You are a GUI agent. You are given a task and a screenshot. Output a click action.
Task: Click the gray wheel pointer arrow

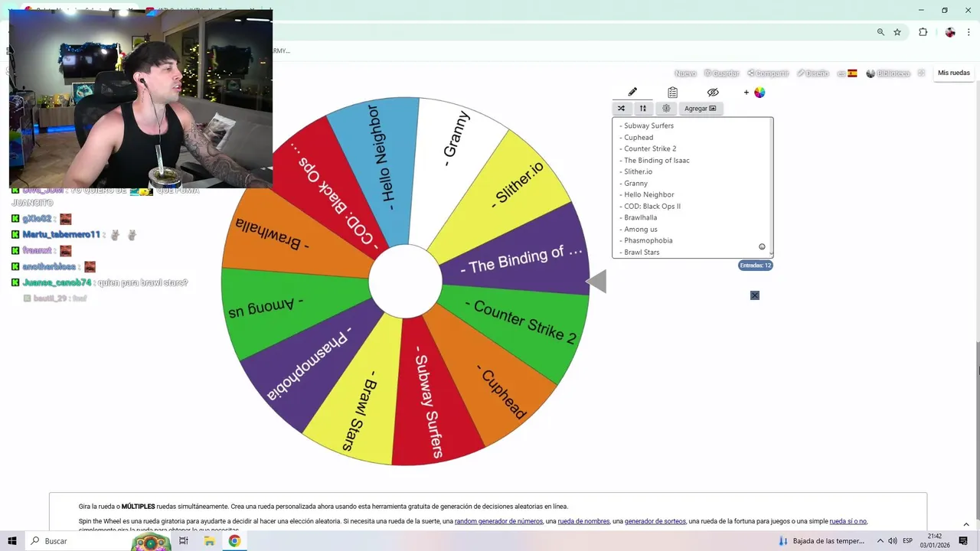pyautogui.click(x=596, y=282)
